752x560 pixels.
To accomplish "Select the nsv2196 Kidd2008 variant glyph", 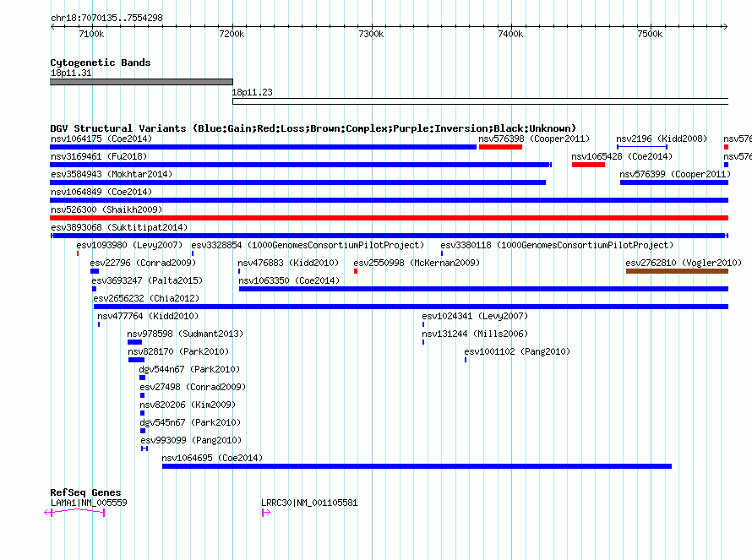I will point(641,147).
